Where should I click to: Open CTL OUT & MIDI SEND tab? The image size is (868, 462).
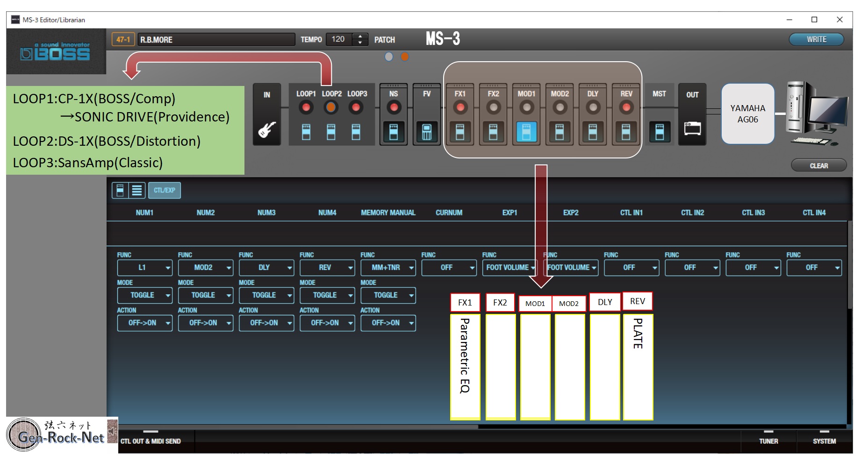[151, 441]
